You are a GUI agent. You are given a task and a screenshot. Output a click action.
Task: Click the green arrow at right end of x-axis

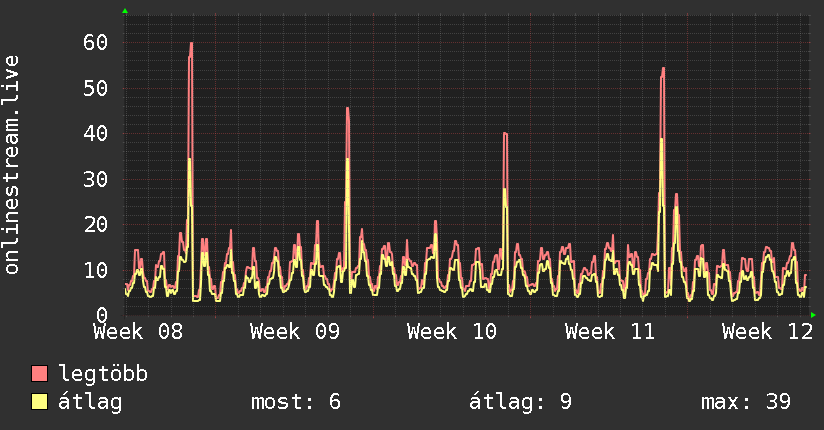tap(813, 315)
